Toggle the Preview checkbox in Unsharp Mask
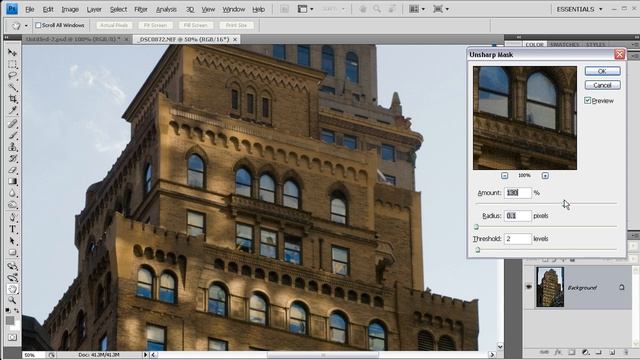This screenshot has height=360, width=640. [587, 100]
